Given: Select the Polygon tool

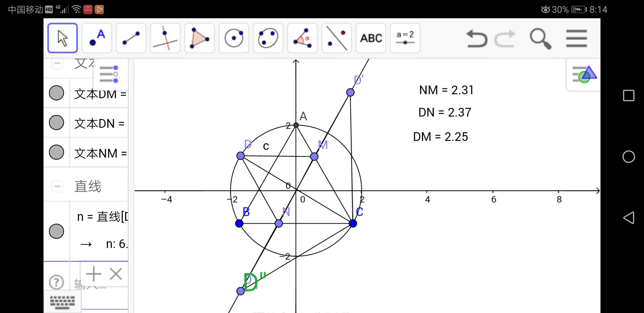Looking at the screenshot, I should (199, 38).
